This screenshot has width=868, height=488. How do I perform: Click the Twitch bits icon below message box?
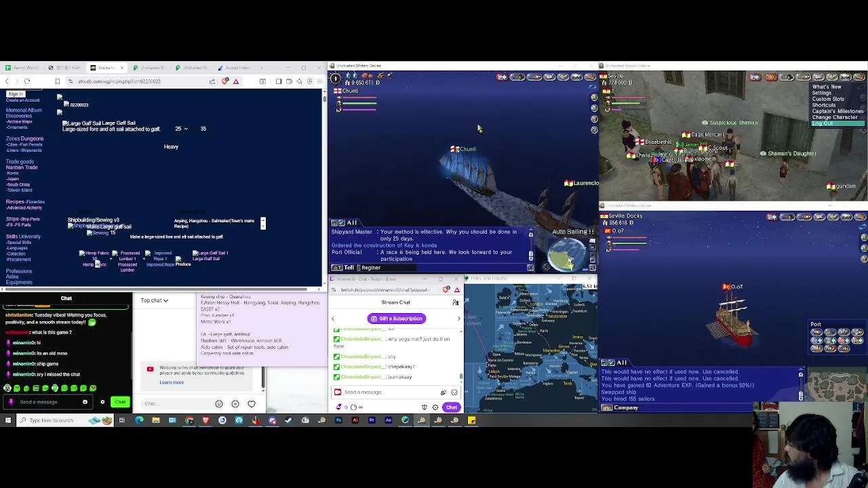coord(338,407)
